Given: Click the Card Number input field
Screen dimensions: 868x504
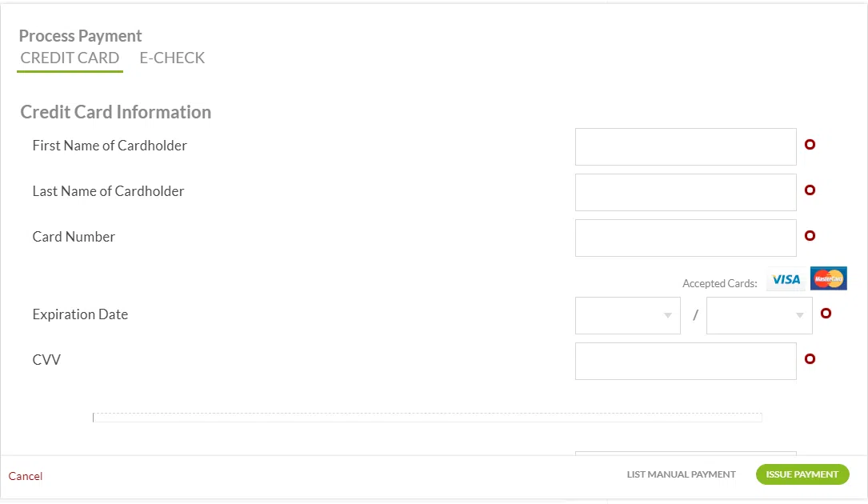Looking at the screenshot, I should click(x=685, y=238).
